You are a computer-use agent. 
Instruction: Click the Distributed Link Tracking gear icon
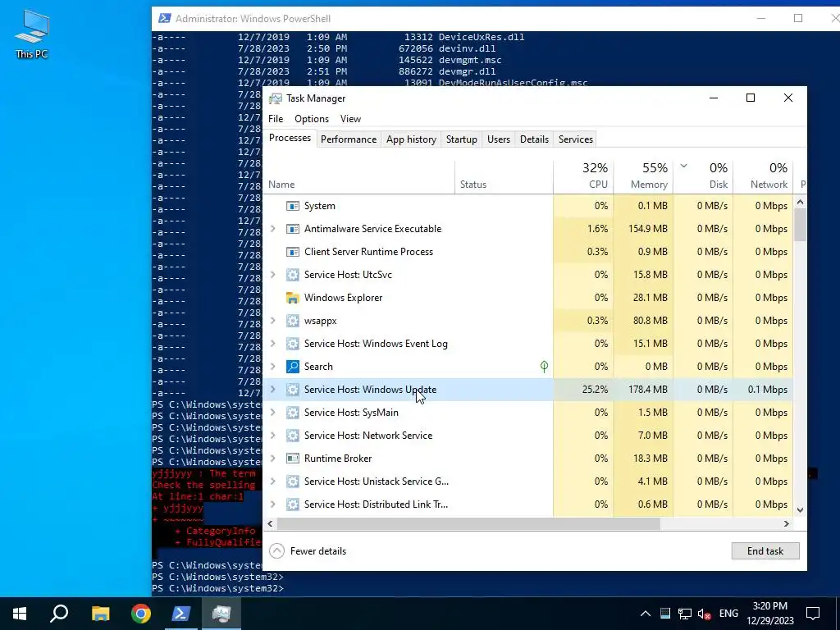click(x=293, y=504)
